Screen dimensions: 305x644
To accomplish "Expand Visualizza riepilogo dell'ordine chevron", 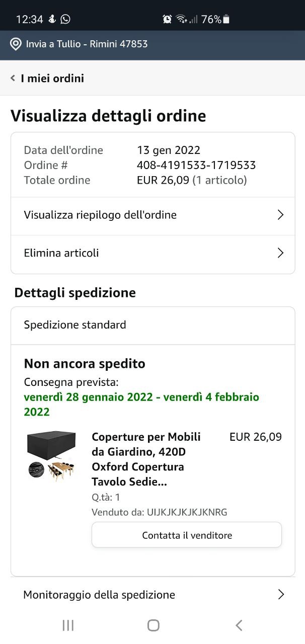I will 280,215.
